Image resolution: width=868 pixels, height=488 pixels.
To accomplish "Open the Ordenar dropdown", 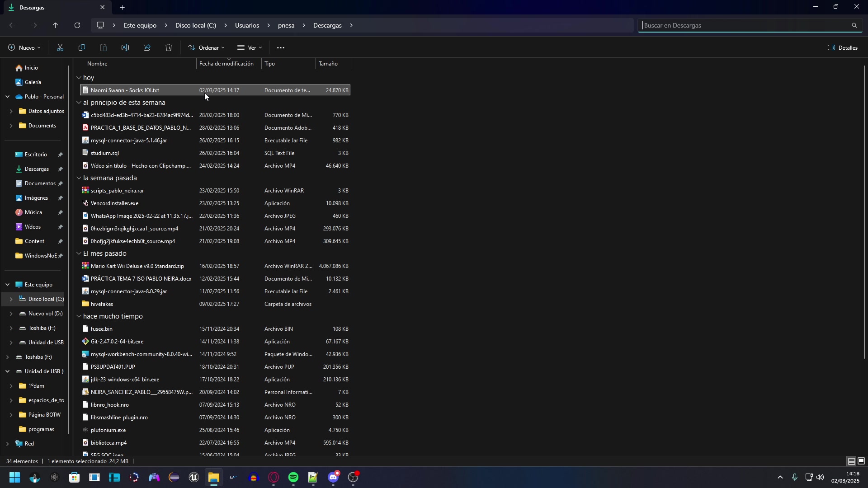I will click(207, 48).
